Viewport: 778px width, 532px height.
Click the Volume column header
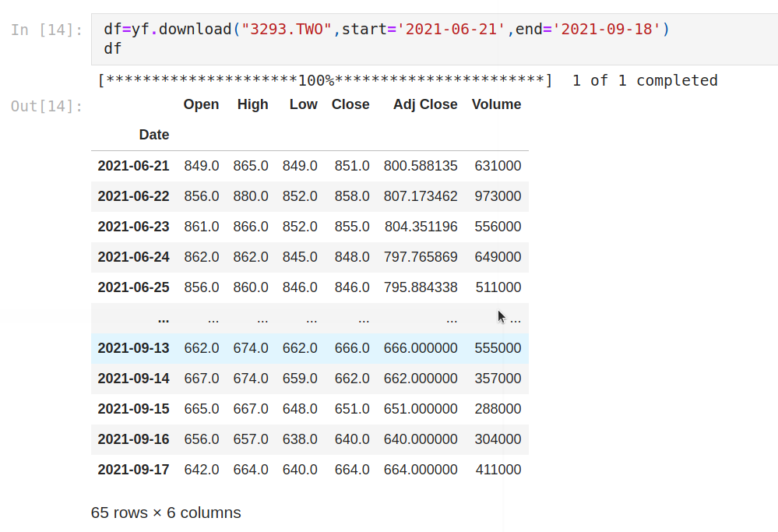click(496, 104)
